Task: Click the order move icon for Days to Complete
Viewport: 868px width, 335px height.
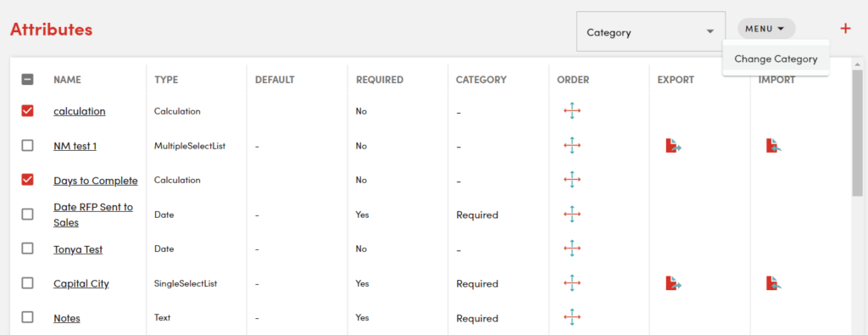Action: (x=572, y=180)
